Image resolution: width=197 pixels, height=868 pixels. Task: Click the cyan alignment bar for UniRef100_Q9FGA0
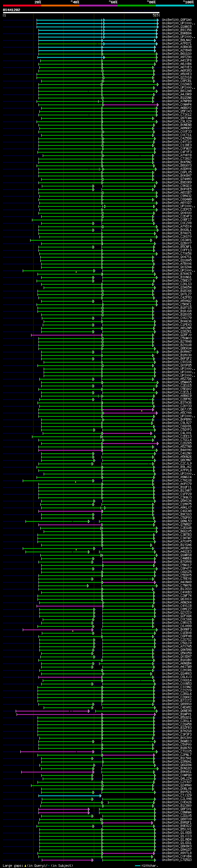point(97,20)
